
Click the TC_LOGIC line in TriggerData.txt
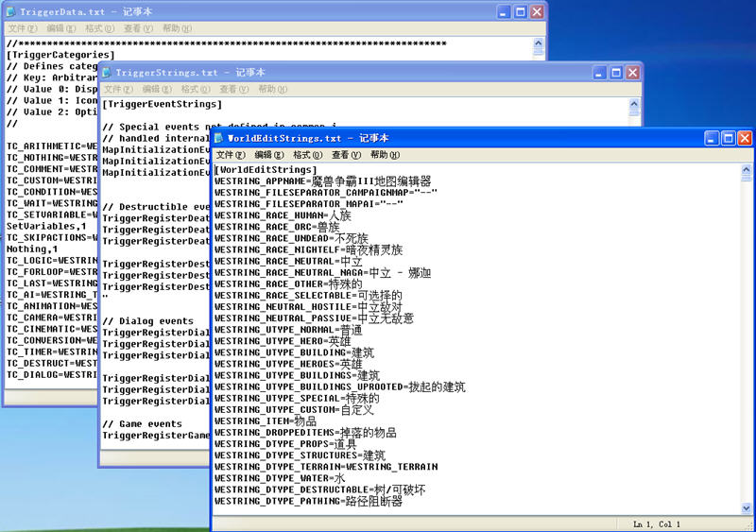tap(52, 261)
